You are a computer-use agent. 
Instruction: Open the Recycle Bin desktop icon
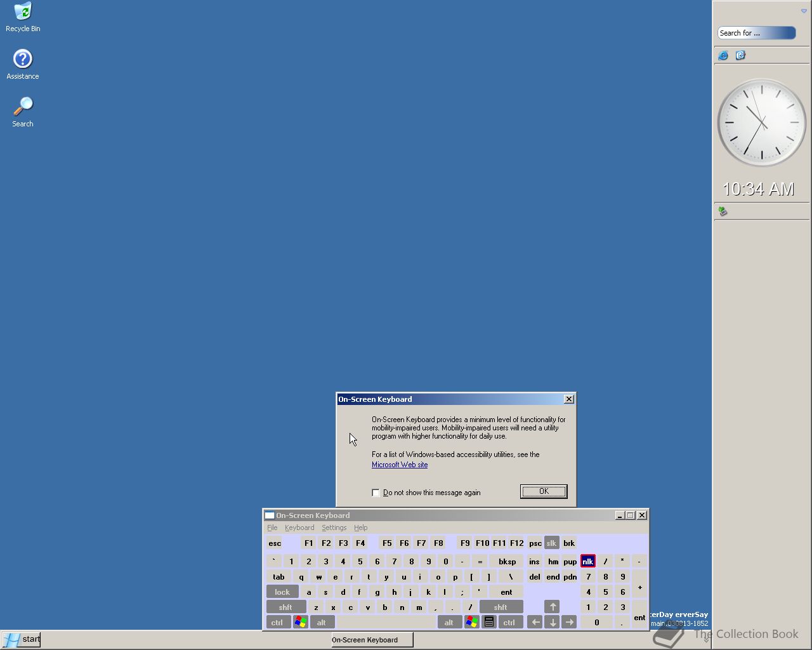[x=23, y=17]
